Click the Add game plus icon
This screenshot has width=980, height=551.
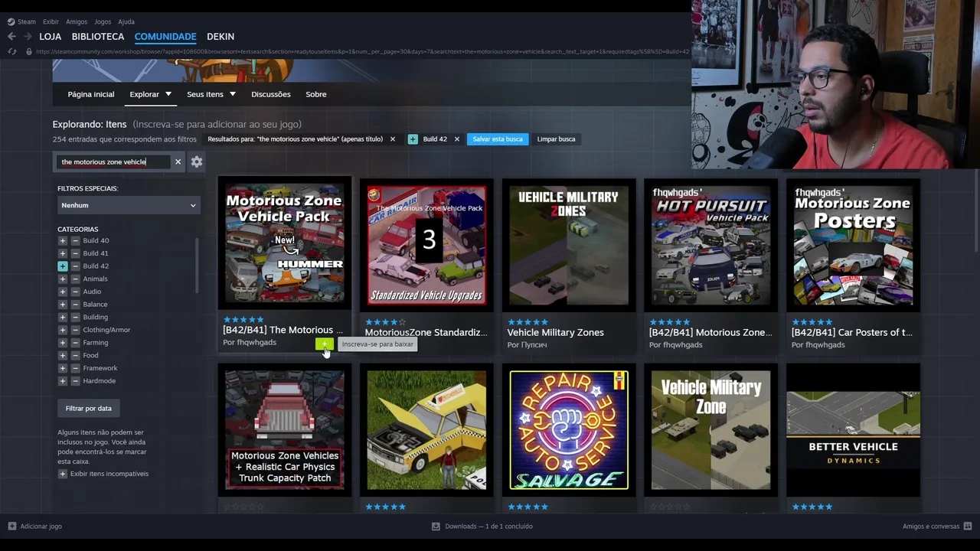click(x=12, y=527)
